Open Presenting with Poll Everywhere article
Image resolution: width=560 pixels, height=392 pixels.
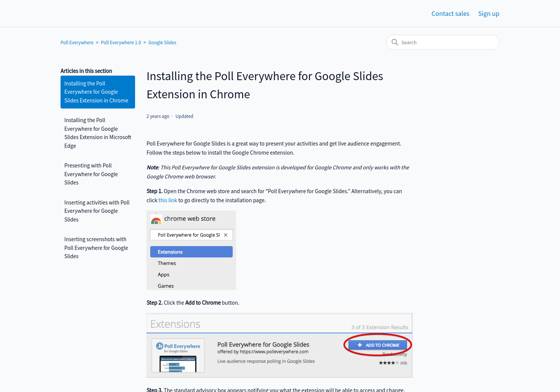coord(91,174)
